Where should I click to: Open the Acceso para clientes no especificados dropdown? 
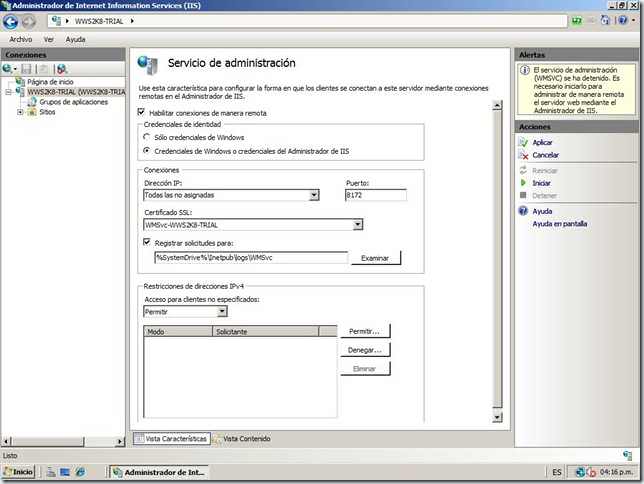click(x=222, y=312)
